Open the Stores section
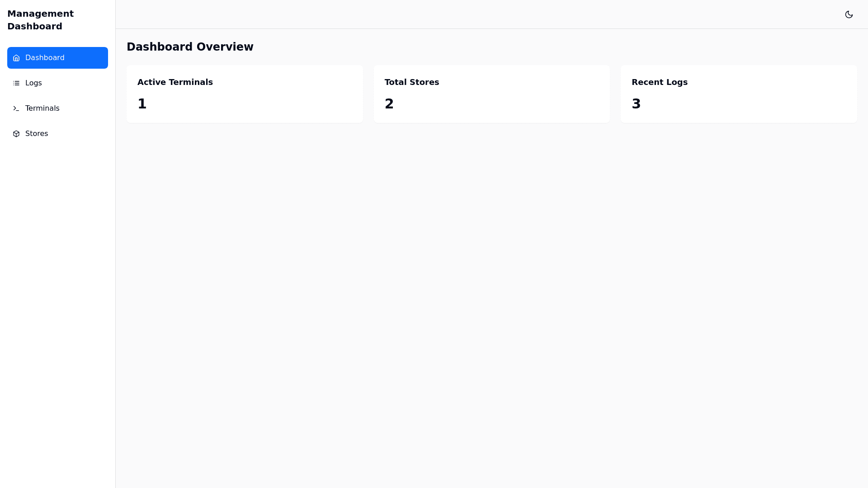 pyautogui.click(x=36, y=134)
